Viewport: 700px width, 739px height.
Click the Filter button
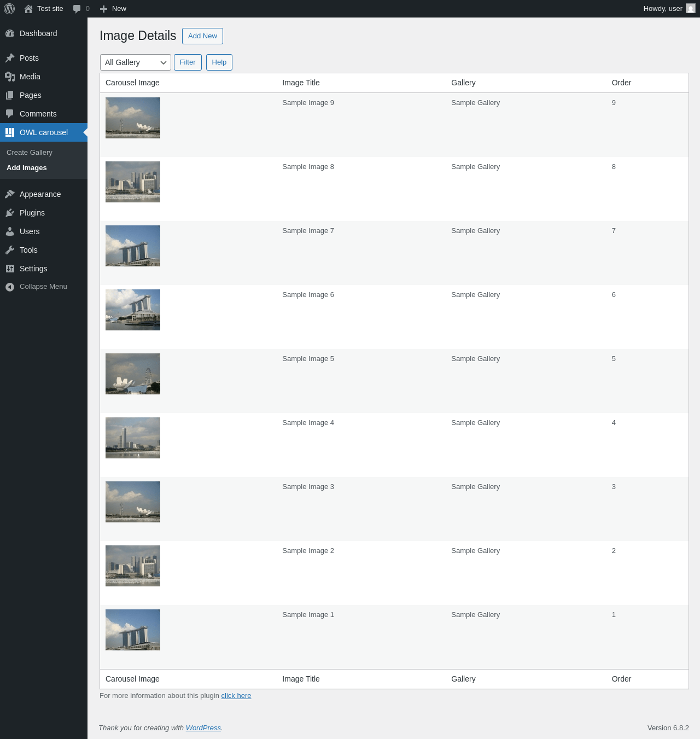(x=188, y=62)
